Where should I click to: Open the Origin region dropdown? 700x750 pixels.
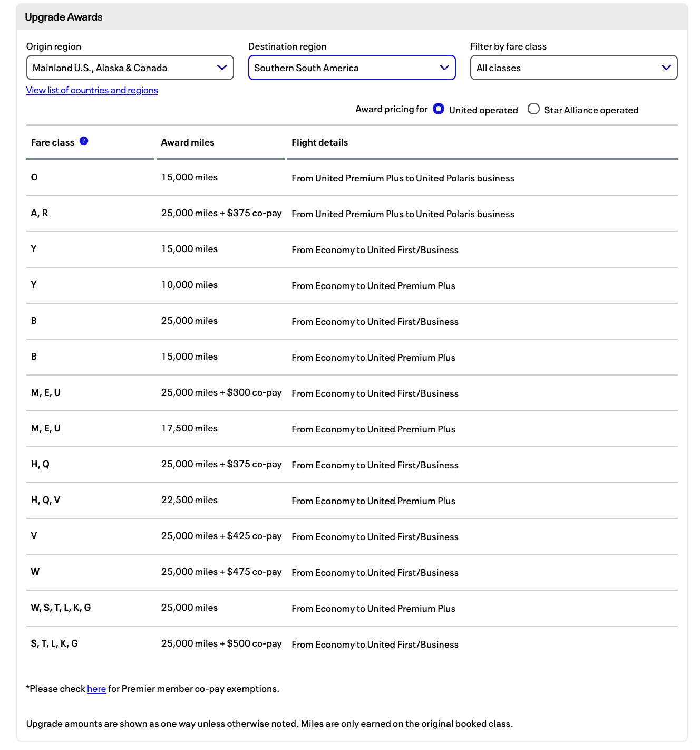(x=130, y=68)
